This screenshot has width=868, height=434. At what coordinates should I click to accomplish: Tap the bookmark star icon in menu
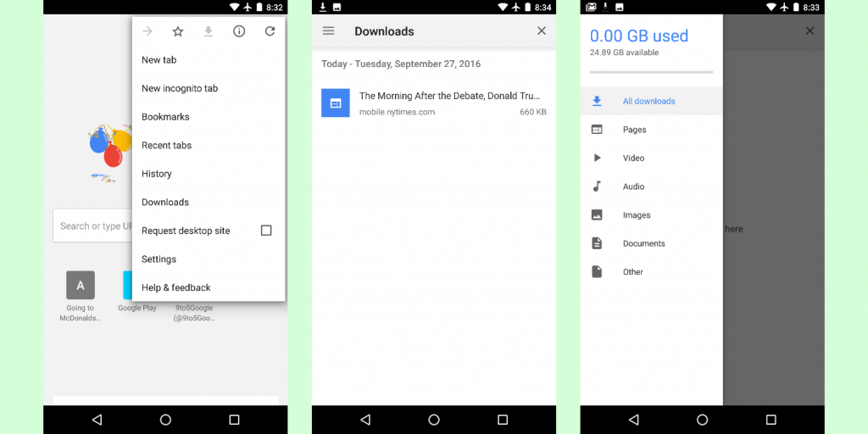pos(178,31)
